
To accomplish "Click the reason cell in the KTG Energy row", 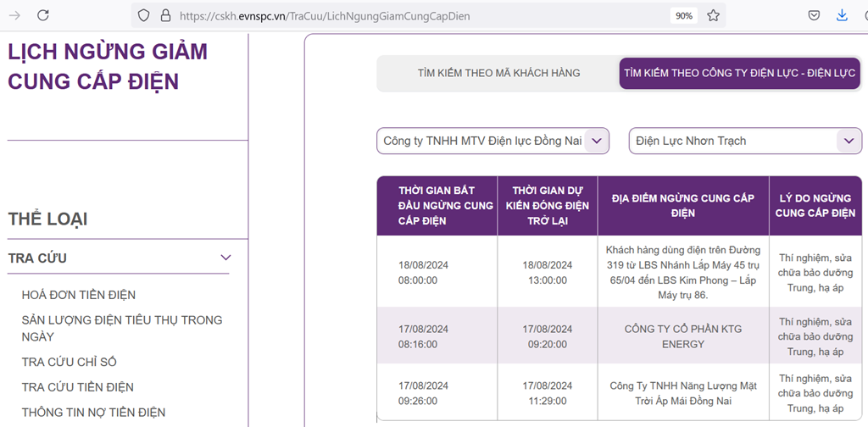I will (815, 336).
